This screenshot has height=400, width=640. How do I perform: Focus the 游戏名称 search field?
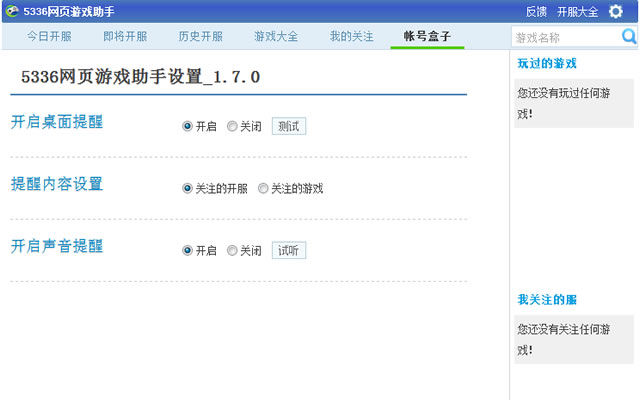point(567,38)
